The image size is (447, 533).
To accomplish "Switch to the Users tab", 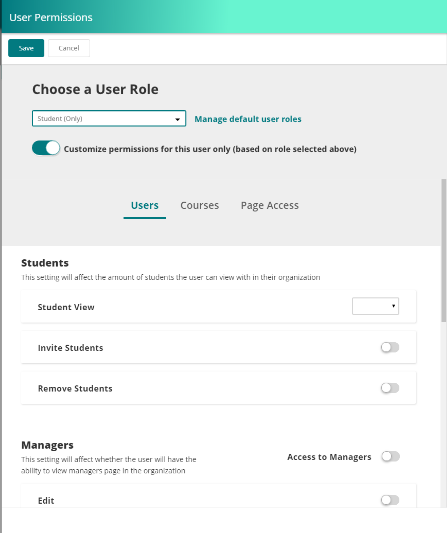I will pyautogui.click(x=145, y=205).
